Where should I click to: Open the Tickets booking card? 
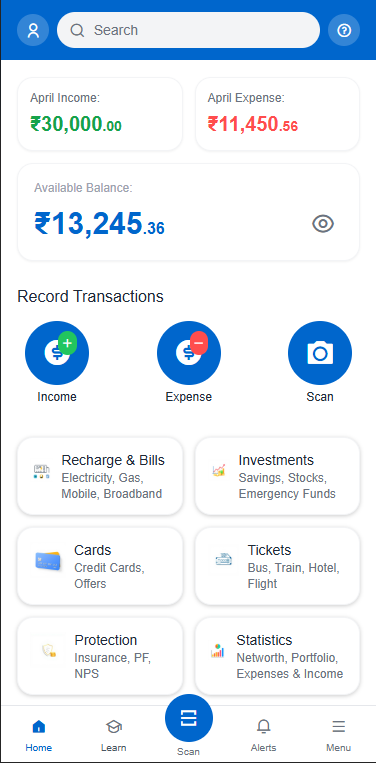coord(277,566)
